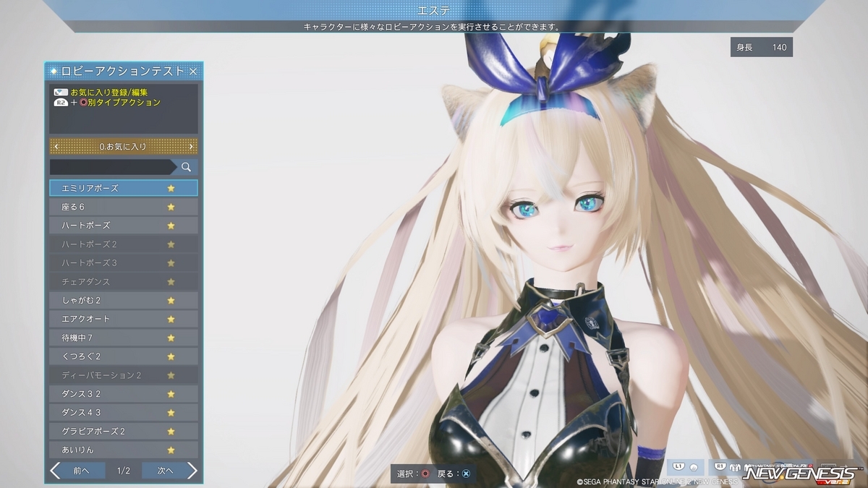Toggle favorite star on ハートポーズ2
Screen dimensions: 868x488
click(x=171, y=244)
